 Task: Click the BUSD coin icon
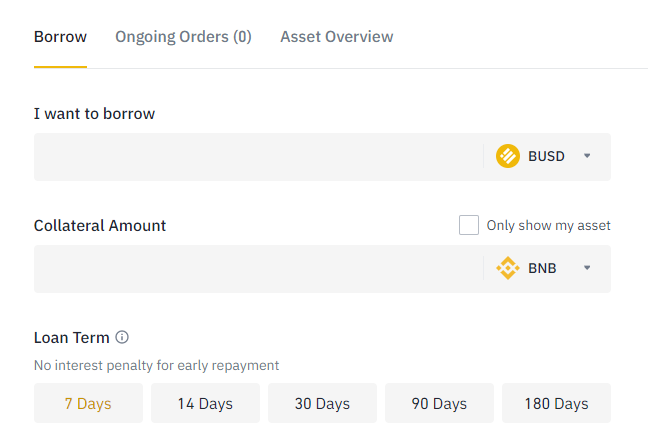click(x=508, y=156)
